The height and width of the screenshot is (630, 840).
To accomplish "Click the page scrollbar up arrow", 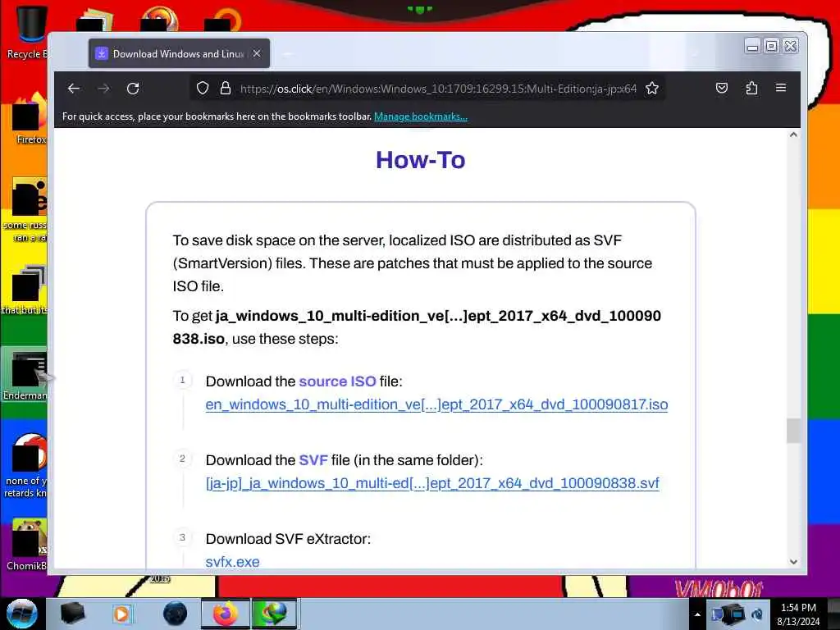I will (793, 135).
